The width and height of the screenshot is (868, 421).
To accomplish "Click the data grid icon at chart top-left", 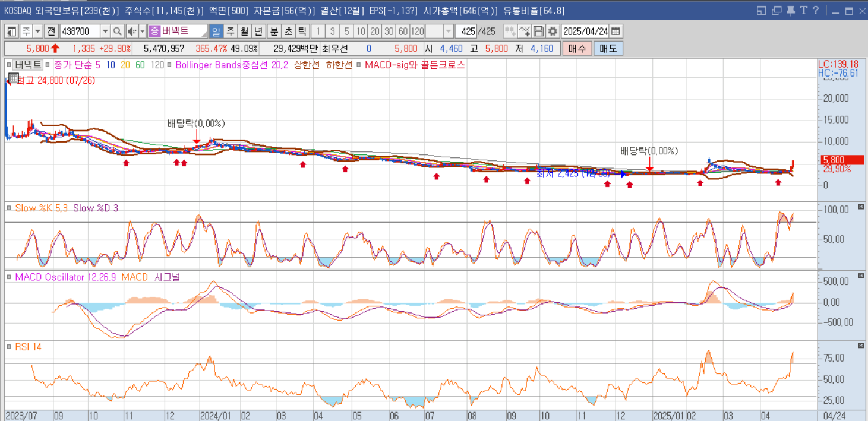I will 14,77.
